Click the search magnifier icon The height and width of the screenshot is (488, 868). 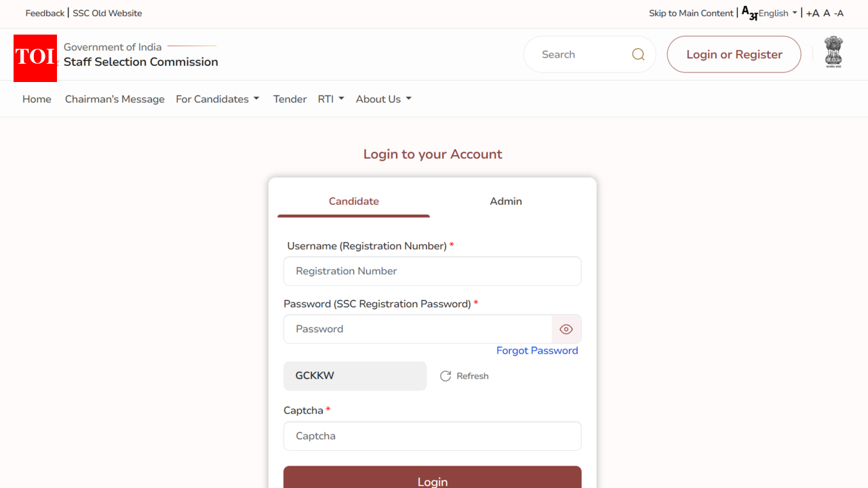(x=638, y=54)
